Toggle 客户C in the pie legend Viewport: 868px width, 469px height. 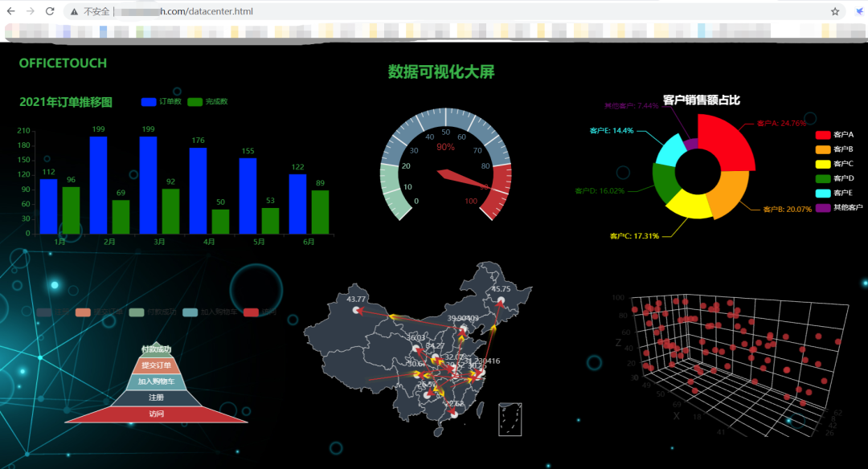pyautogui.click(x=834, y=164)
